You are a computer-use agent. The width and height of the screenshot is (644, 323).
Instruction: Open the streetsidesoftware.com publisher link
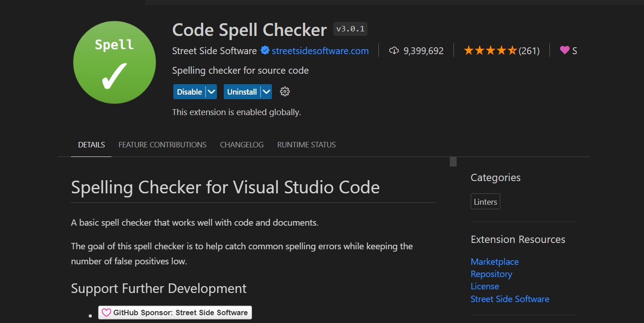tap(320, 50)
